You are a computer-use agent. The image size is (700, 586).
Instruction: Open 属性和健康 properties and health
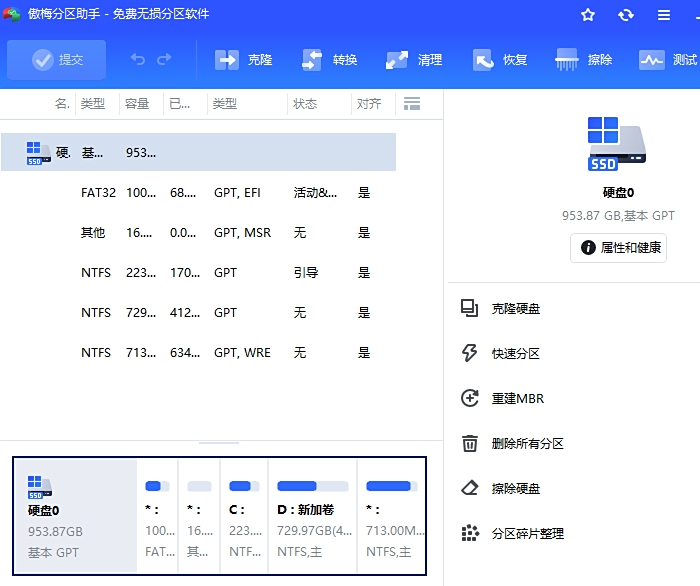pos(618,247)
